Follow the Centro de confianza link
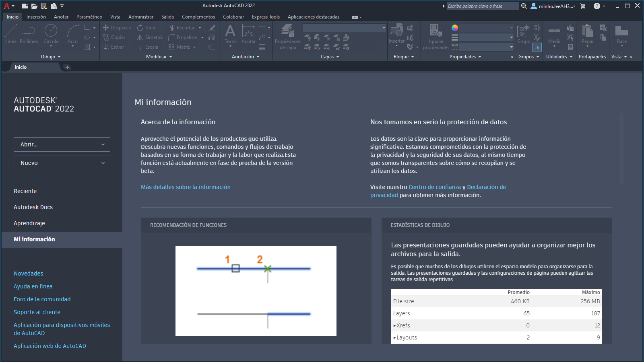The height and width of the screenshot is (362, 644). pyautogui.click(x=435, y=187)
